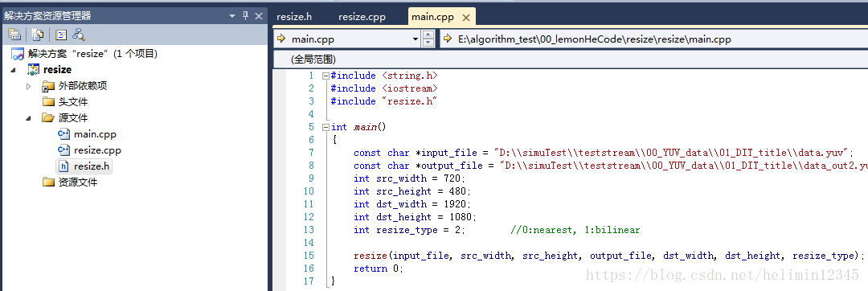Collapse the main() function at line 5
The height and width of the screenshot is (291, 868).
tap(325, 127)
